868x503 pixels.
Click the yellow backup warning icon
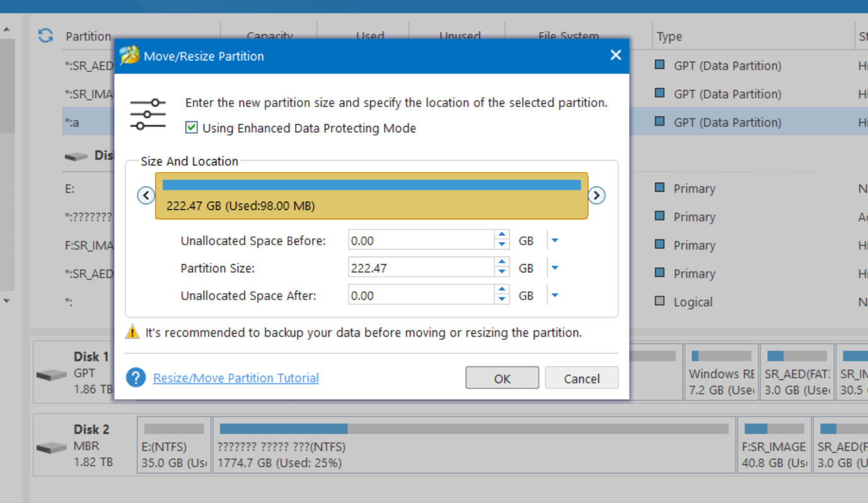tap(132, 332)
